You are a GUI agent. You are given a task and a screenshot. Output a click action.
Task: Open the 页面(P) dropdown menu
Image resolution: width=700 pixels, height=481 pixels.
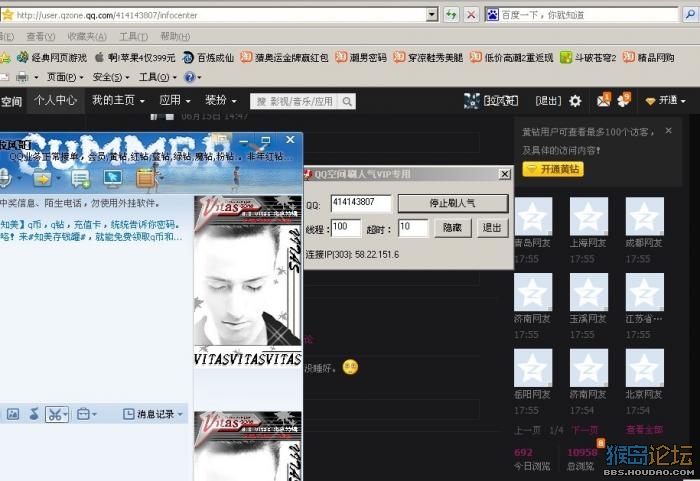click(x=65, y=77)
